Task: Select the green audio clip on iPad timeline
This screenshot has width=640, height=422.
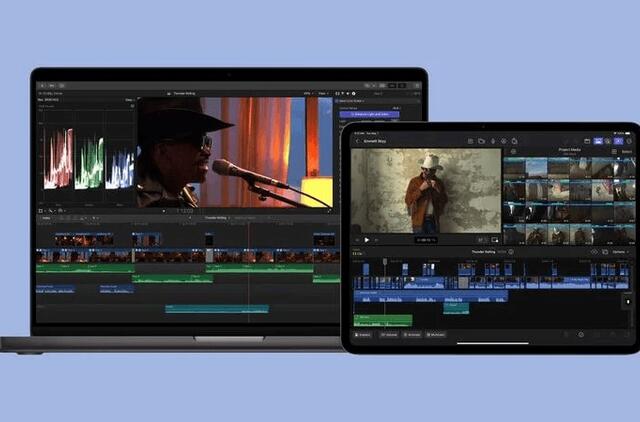Action: click(x=382, y=320)
